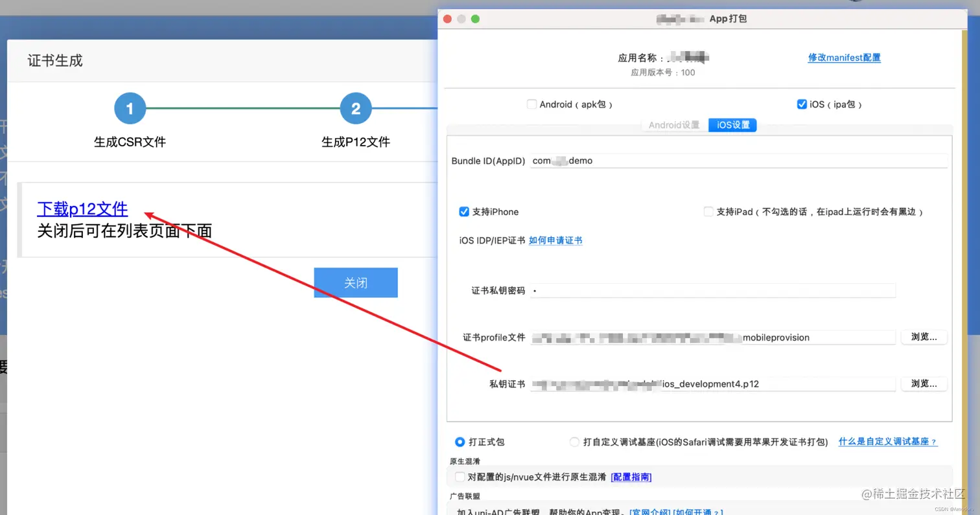Open the 修改manifest配置 link
The width and height of the screenshot is (980, 515).
[x=844, y=58]
